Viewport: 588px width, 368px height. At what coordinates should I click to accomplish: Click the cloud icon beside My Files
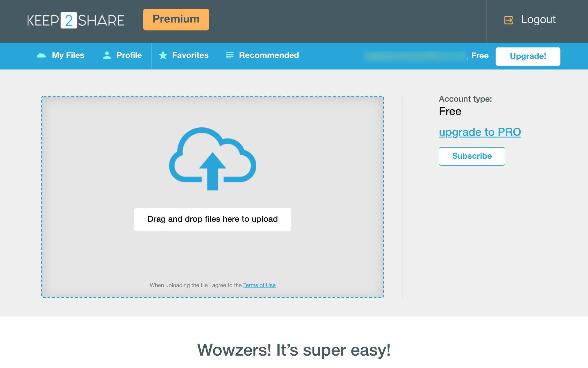[41, 55]
